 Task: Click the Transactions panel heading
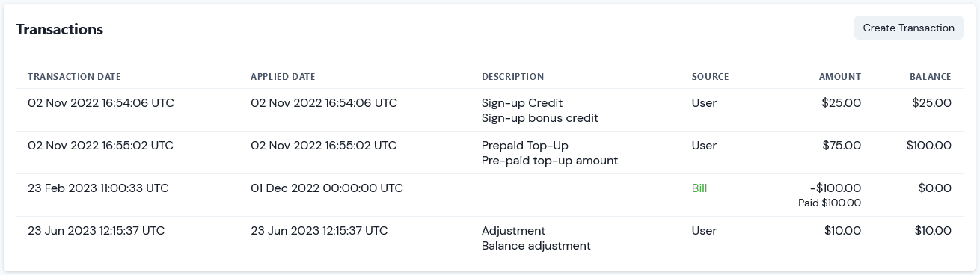tap(59, 29)
